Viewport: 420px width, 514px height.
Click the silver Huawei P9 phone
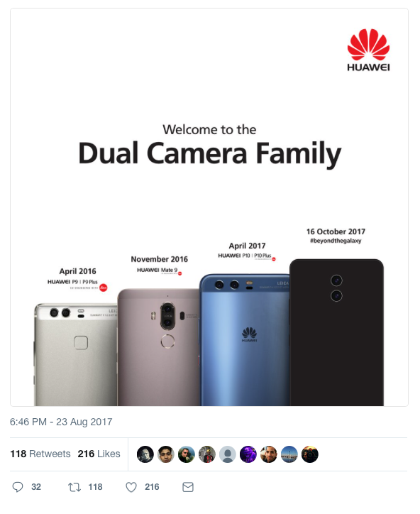(76, 355)
